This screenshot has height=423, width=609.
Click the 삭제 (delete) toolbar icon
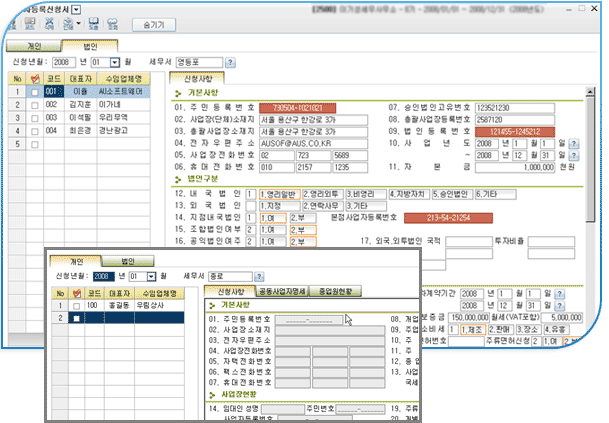tap(49, 24)
